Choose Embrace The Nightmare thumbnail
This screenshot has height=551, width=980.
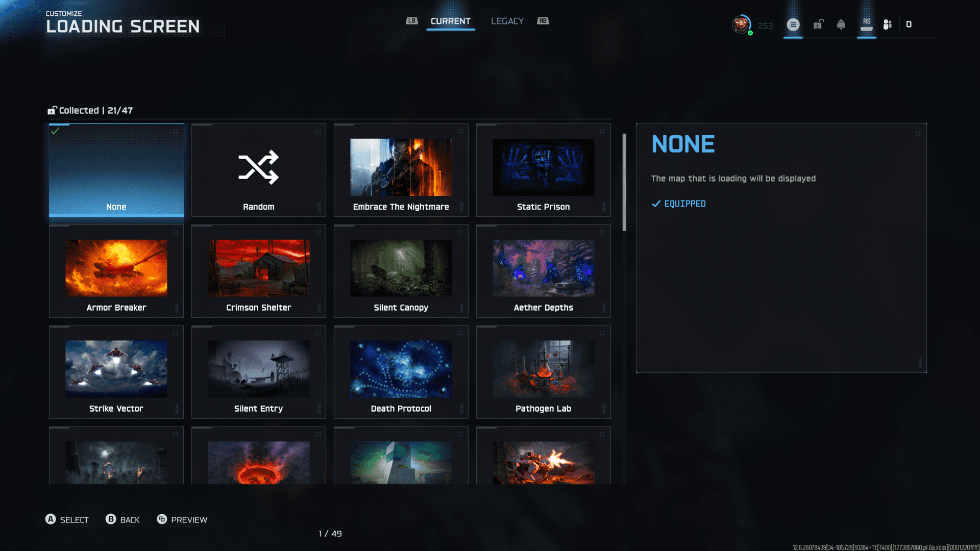click(401, 167)
